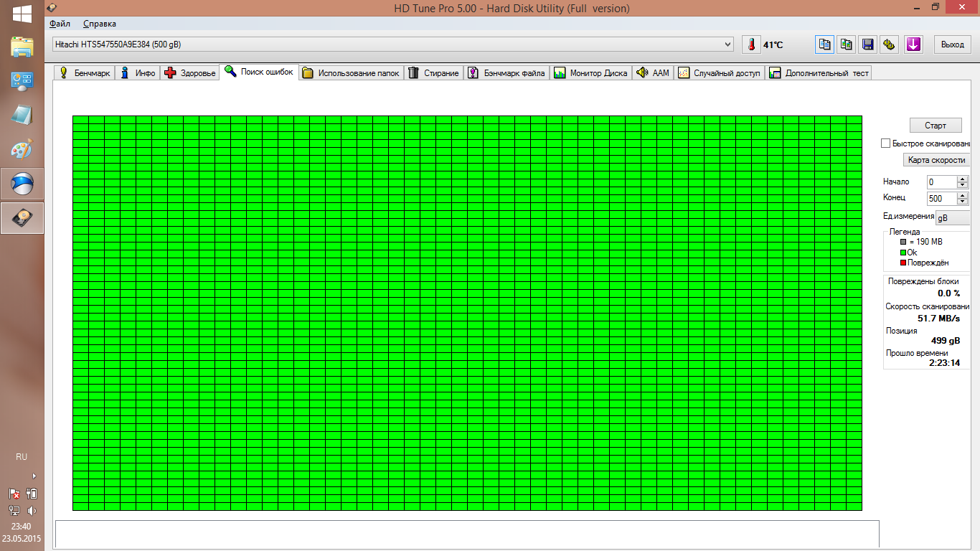The height and width of the screenshot is (551, 980).
Task: Decrease the Конец value
Action: coord(963,202)
